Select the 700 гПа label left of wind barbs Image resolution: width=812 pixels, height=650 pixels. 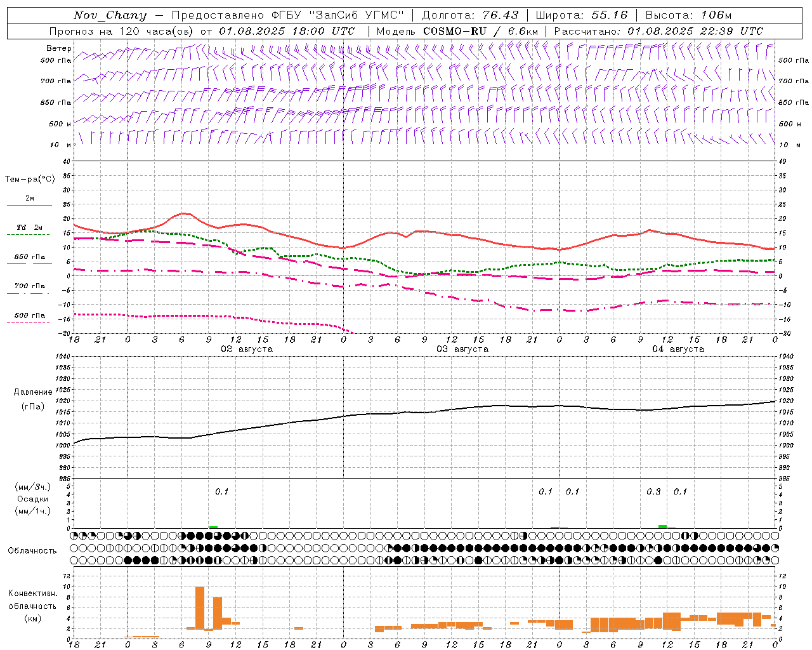pyautogui.click(x=56, y=81)
